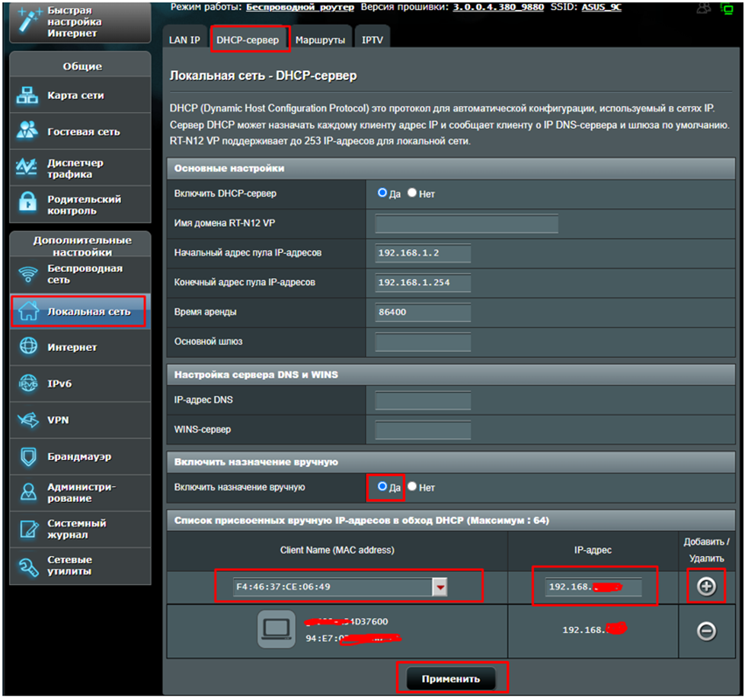This screenshot has height=700, width=745.
Task: Click the Время аренды input field
Action: (x=423, y=312)
